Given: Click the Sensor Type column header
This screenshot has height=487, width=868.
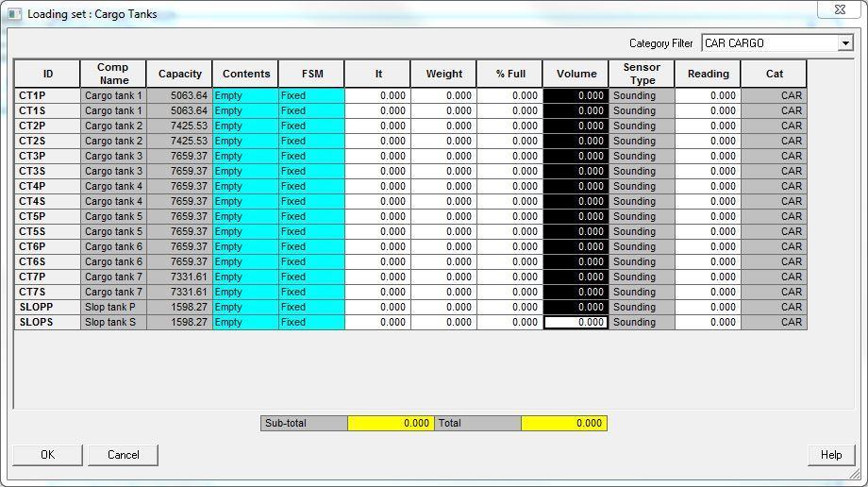Looking at the screenshot, I should (642, 74).
